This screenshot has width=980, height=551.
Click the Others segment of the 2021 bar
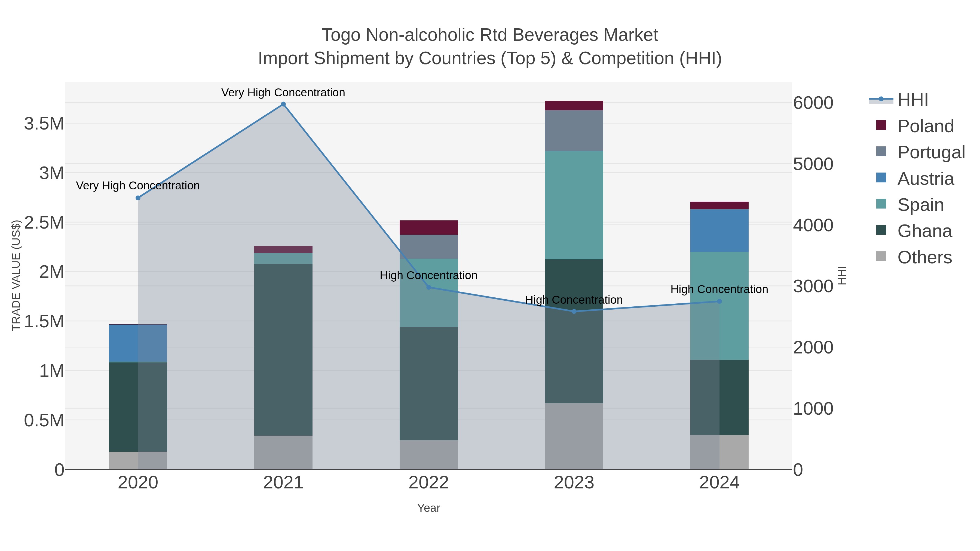(x=283, y=453)
